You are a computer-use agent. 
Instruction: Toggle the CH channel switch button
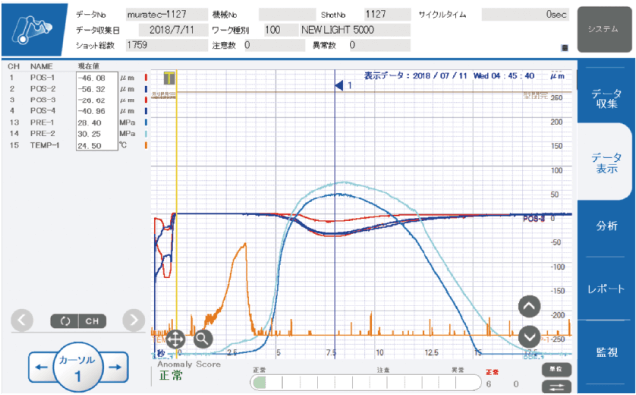point(92,321)
